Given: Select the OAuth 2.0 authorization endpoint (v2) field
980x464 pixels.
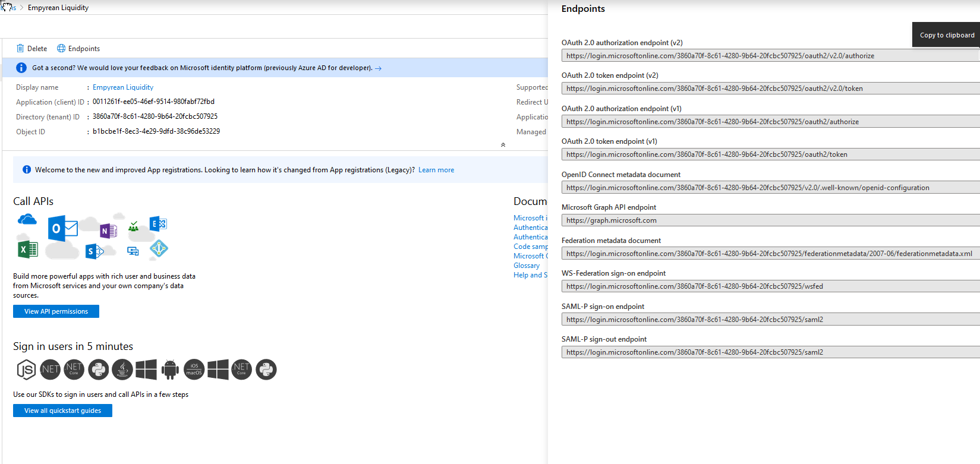Looking at the screenshot, I should [770, 56].
